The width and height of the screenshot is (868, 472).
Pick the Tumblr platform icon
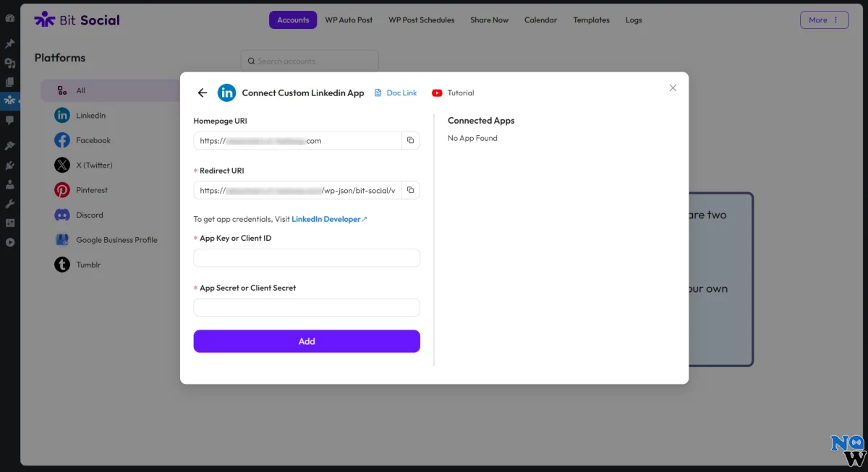(63, 265)
